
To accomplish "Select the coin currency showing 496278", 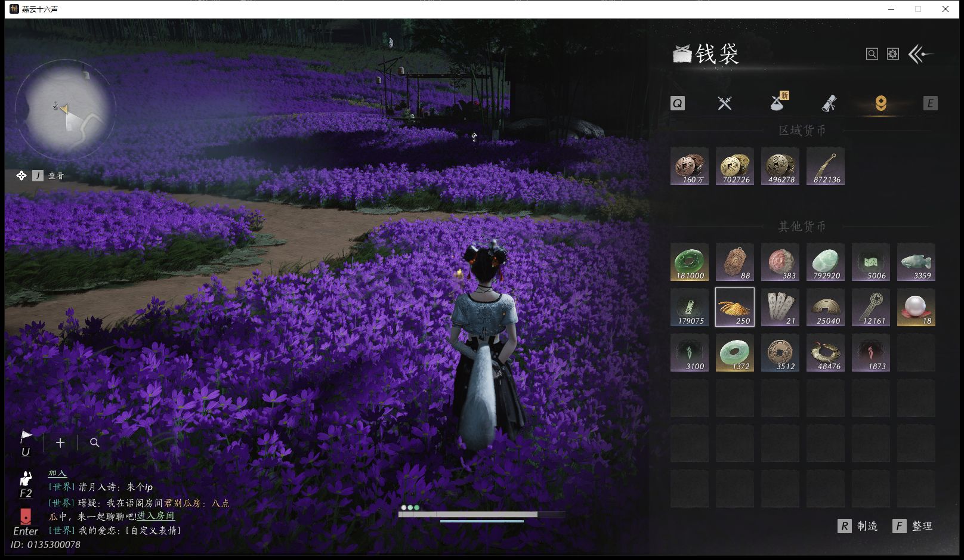I will pos(780,166).
